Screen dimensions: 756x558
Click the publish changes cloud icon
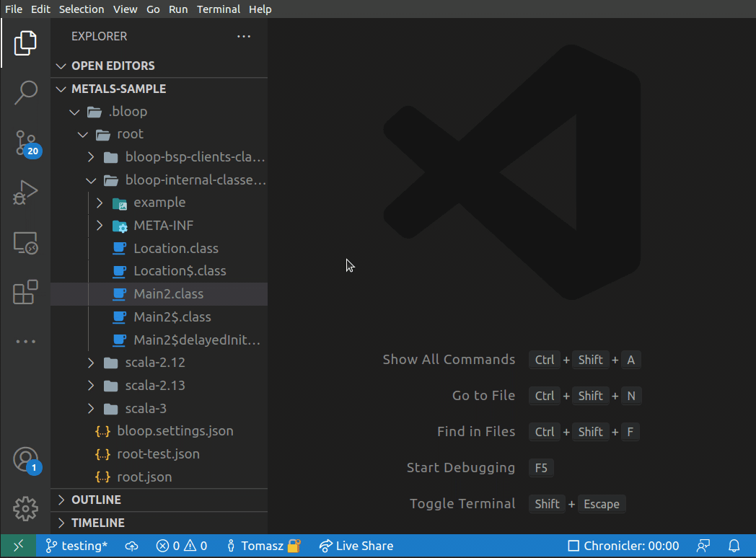131,546
